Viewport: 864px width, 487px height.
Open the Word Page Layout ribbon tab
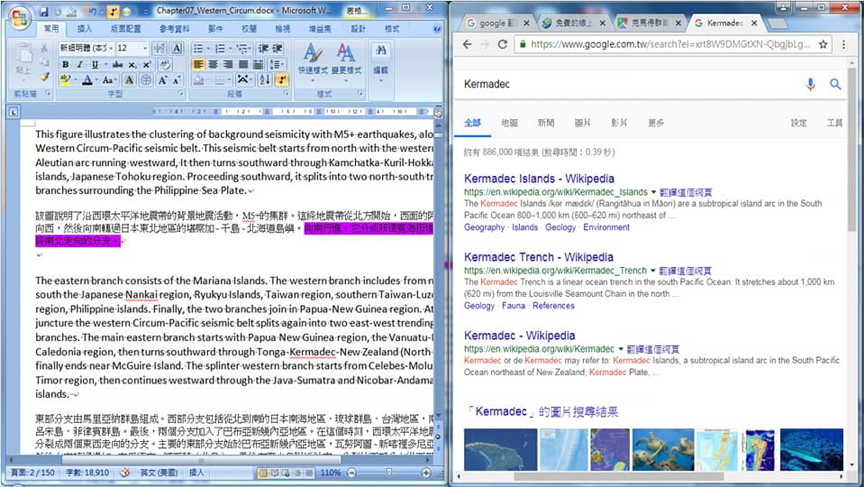(x=126, y=29)
